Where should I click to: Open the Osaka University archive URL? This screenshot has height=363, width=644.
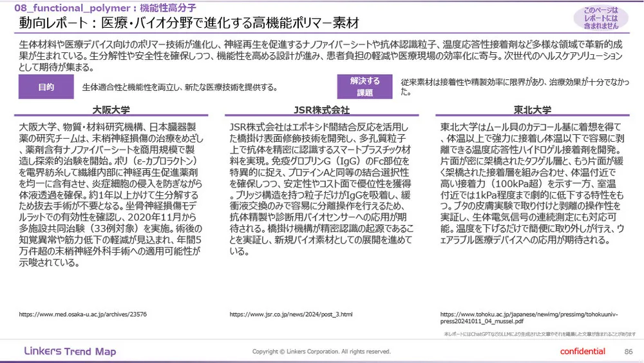pos(82,315)
